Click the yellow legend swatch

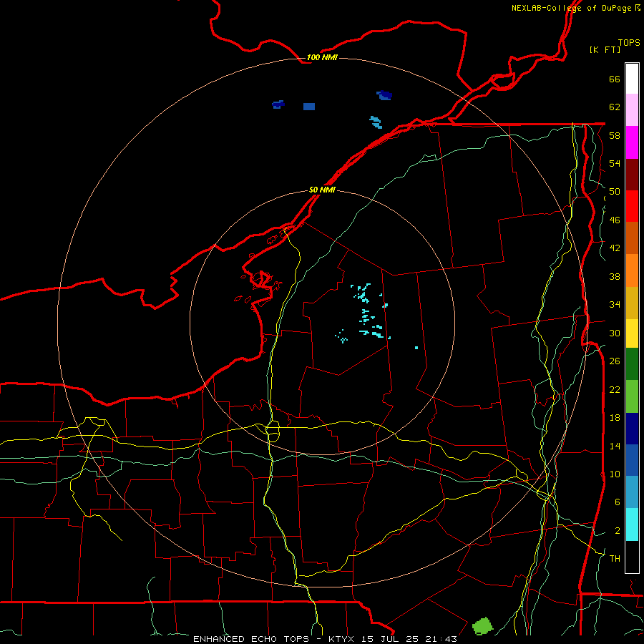point(632,333)
